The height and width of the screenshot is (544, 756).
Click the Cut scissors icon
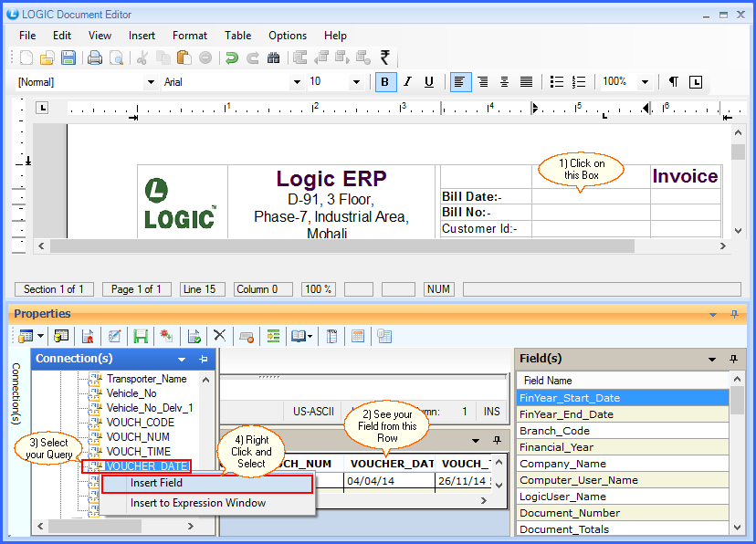point(142,58)
